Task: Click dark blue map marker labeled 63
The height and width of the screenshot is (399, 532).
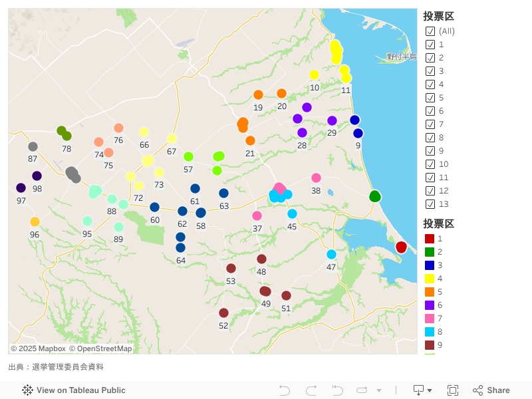Action: (223, 193)
